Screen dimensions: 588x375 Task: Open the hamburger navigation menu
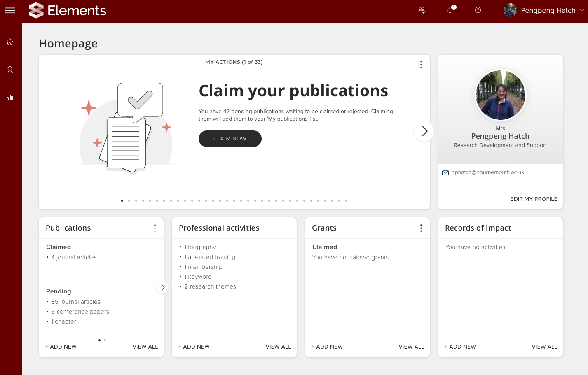point(10,10)
